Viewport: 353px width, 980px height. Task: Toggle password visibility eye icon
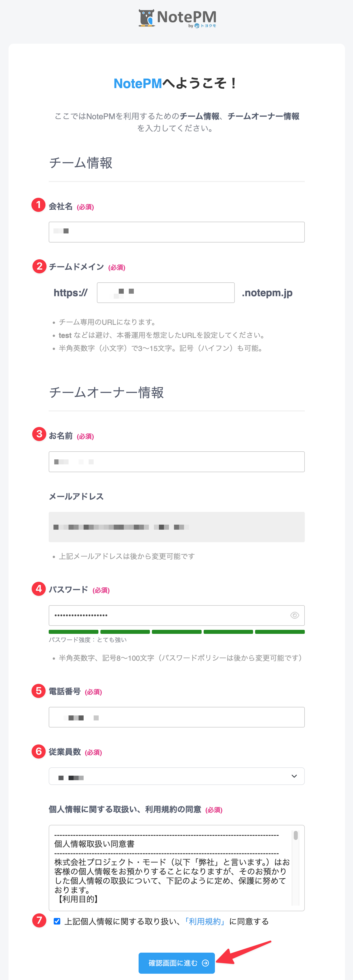click(295, 615)
